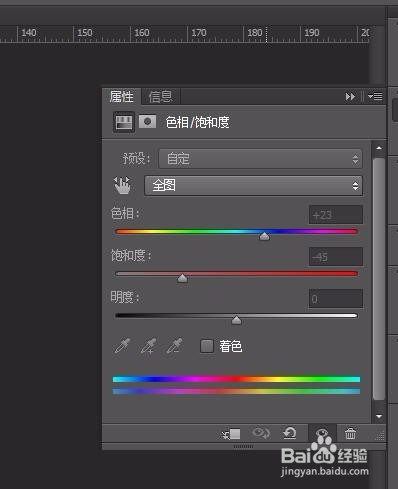Open the 全图 channel dropdown

(x=253, y=185)
